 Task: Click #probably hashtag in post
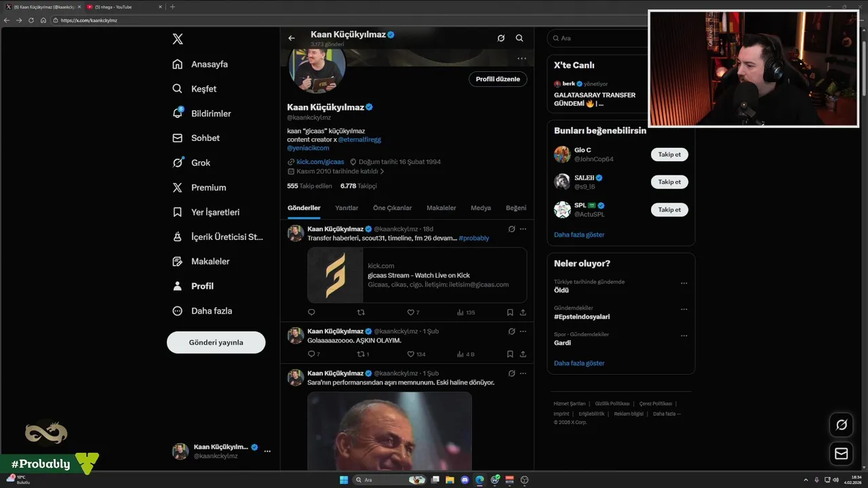coord(473,238)
